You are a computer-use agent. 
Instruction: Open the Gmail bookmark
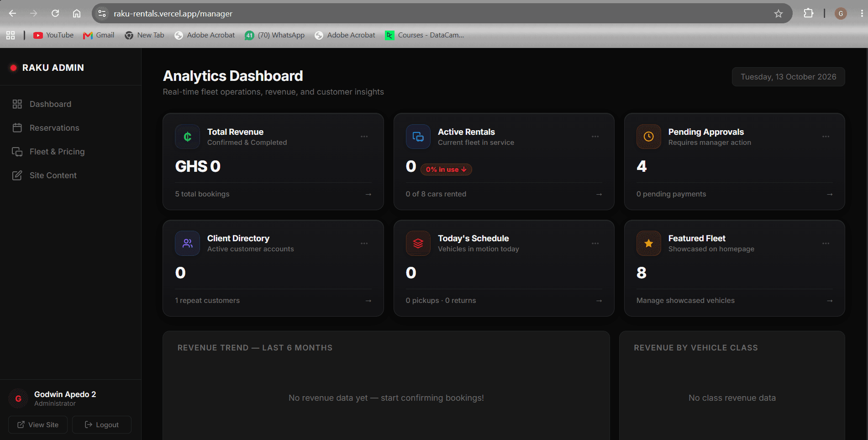pos(99,35)
